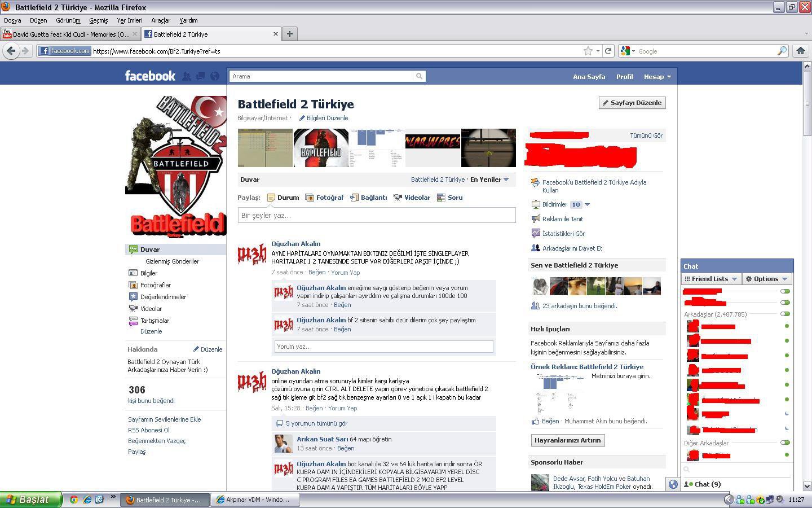Close the David Guetta YouTube tab
Screen dimensions: 812x508
click(135, 34)
